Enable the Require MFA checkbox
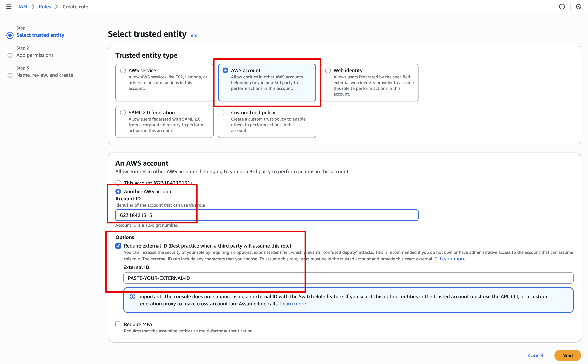588x364 pixels. click(x=118, y=324)
